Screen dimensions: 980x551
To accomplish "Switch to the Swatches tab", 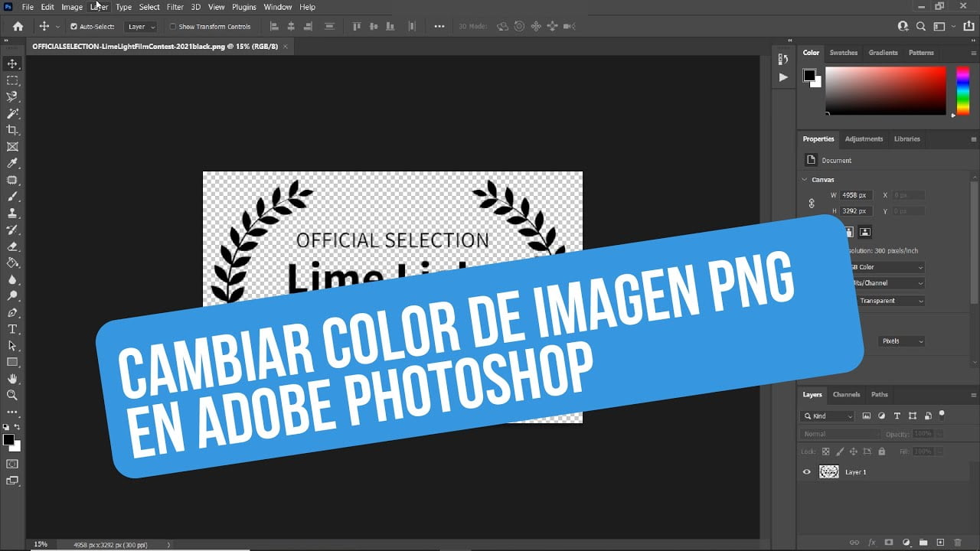I will (844, 53).
